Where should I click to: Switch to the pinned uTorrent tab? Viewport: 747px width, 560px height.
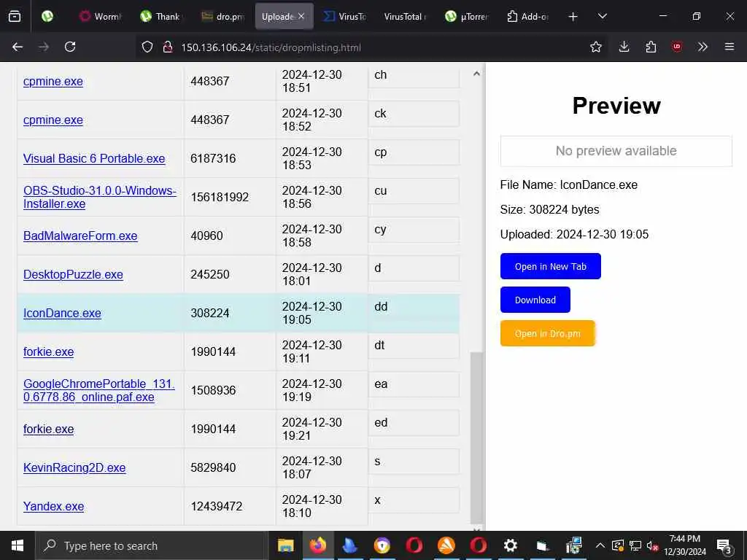pyautogui.click(x=47, y=16)
